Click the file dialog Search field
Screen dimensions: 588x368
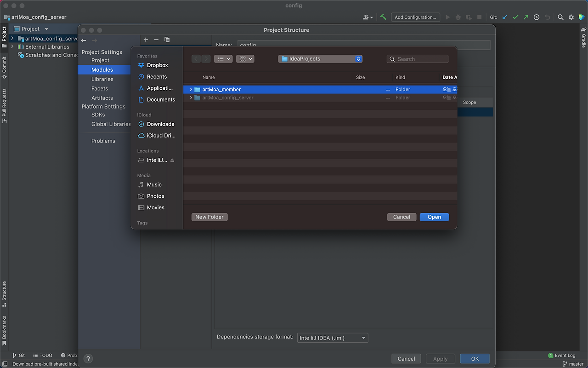[418, 59]
